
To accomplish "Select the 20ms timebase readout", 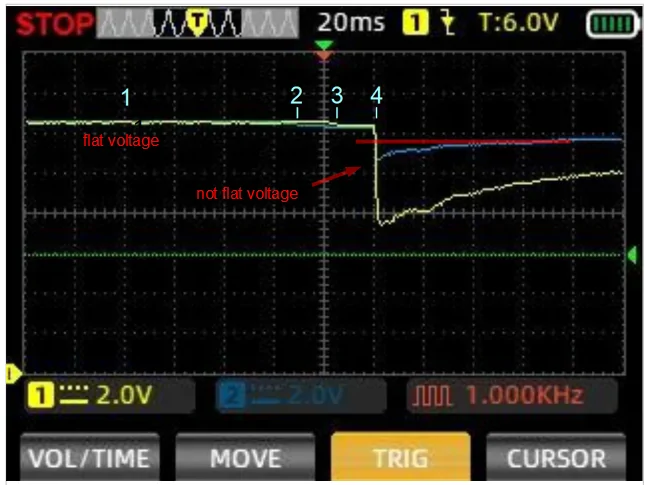I will click(351, 22).
